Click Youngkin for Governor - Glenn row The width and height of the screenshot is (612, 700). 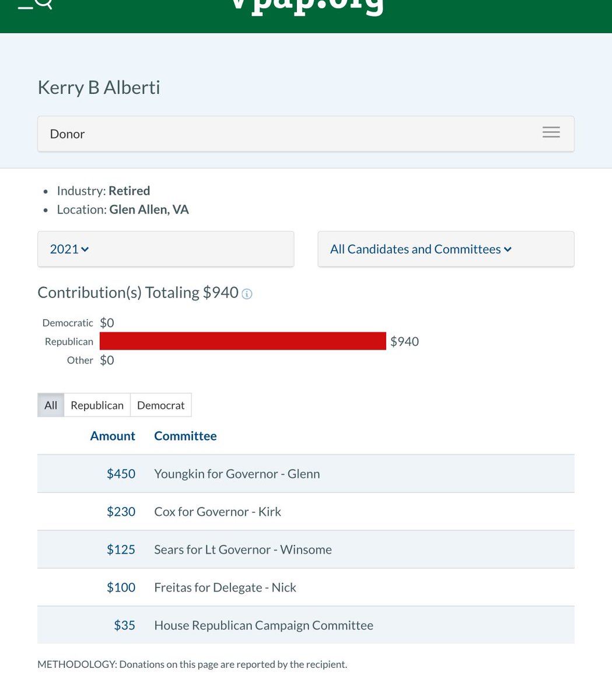[x=237, y=474]
